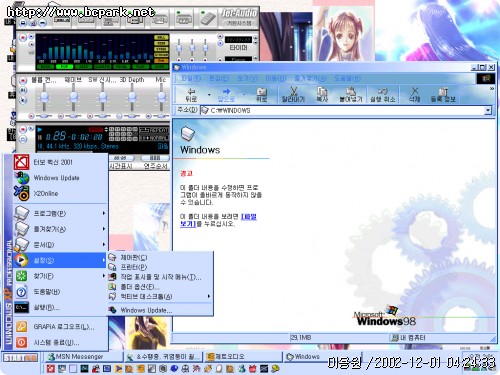Click the Paste (붙여넣기) toolbar icon

pos(351,95)
